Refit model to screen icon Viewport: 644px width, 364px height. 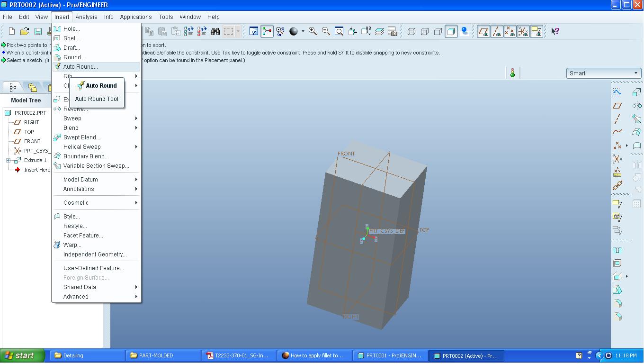click(339, 31)
